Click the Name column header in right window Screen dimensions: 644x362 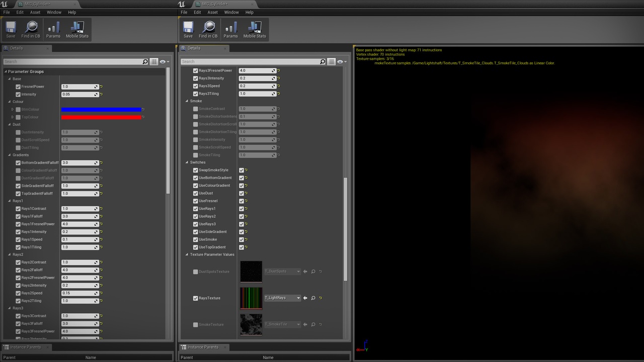(x=268, y=357)
